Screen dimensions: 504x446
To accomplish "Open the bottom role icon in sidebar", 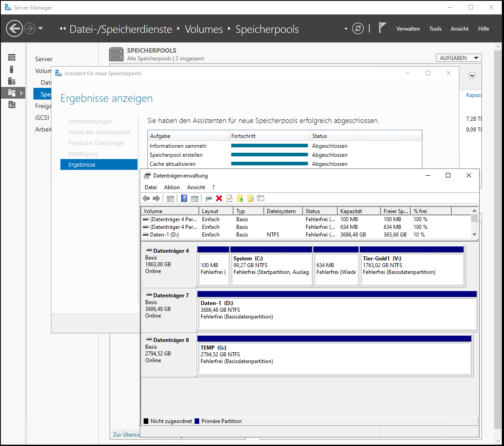I will coord(12,105).
